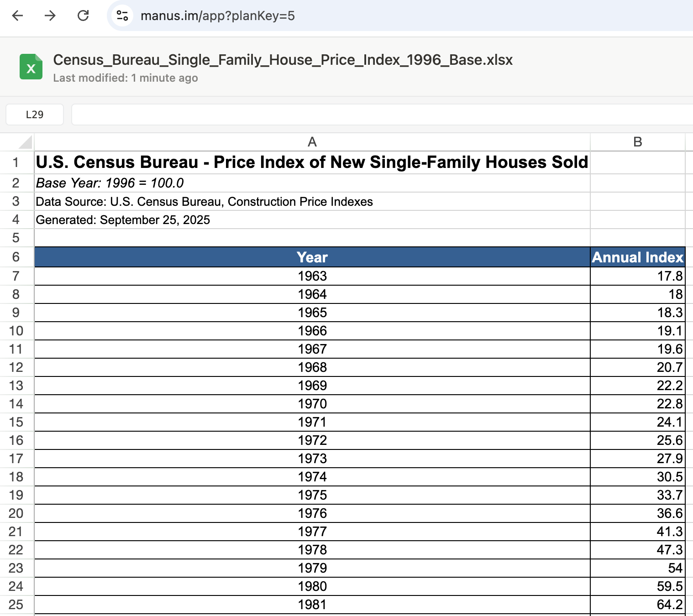
Task: Select cell with year 1966
Action: point(312,331)
